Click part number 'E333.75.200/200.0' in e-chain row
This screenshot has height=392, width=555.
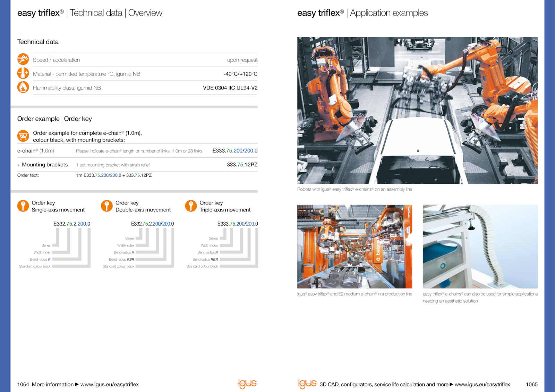(x=235, y=151)
